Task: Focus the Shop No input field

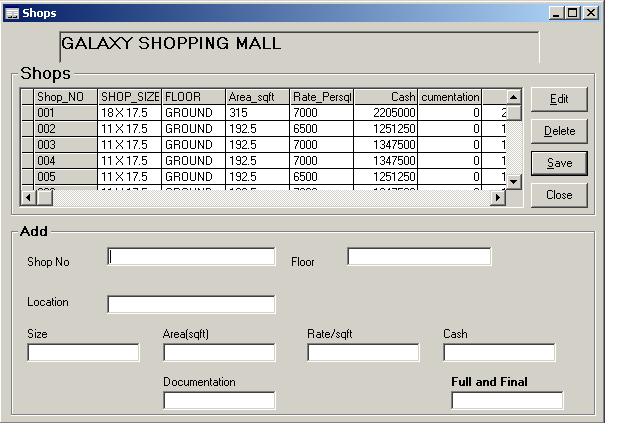Action: coord(191,257)
